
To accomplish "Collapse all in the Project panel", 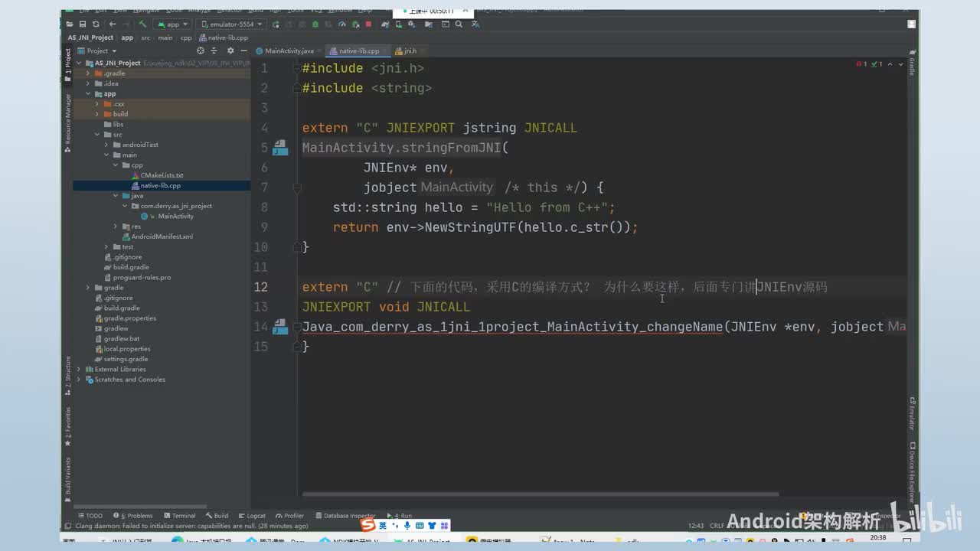I will click(215, 51).
